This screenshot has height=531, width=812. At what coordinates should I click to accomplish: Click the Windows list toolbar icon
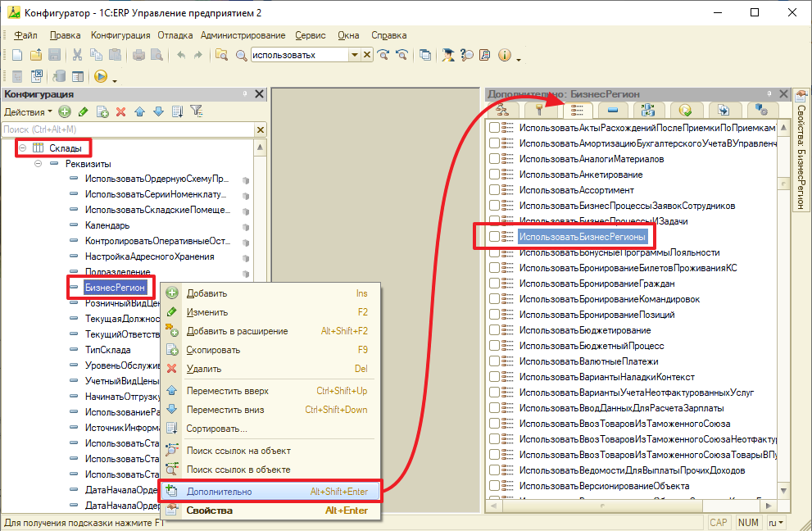[425, 55]
